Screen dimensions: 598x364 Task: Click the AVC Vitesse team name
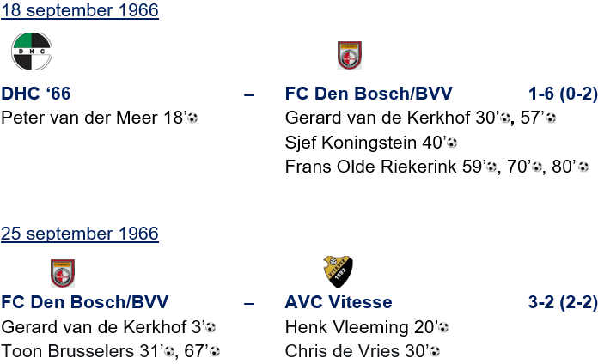(x=338, y=302)
